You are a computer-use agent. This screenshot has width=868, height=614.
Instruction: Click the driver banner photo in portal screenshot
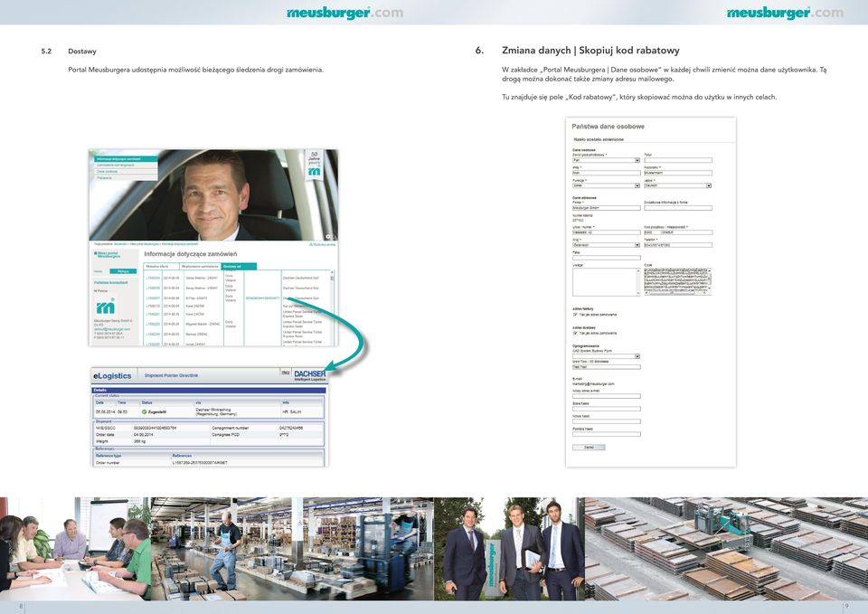[x=213, y=195]
